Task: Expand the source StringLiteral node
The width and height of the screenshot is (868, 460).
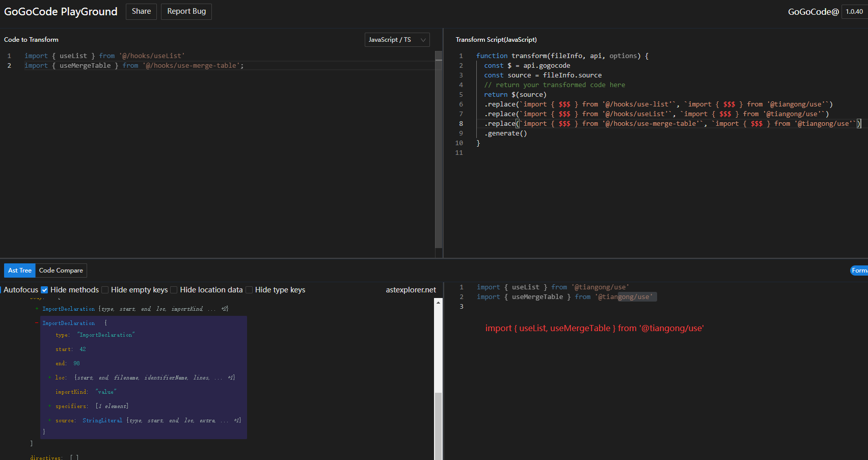Action: tap(50, 420)
